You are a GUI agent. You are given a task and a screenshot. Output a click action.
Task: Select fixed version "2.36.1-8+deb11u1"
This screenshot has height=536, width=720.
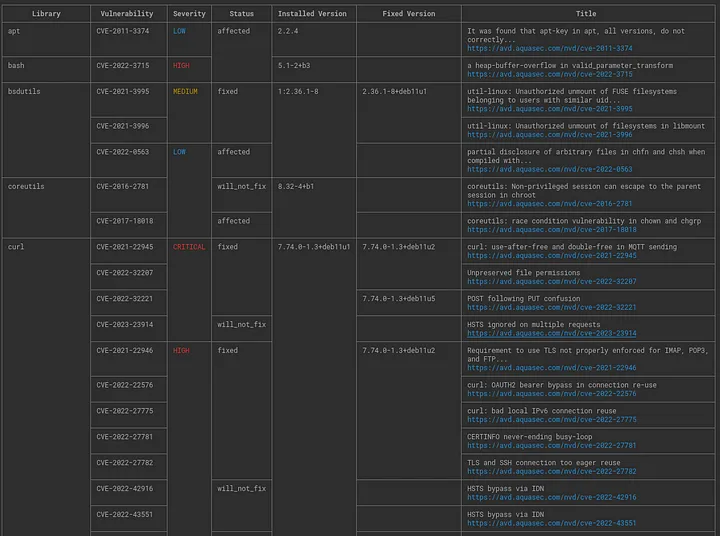(x=394, y=91)
